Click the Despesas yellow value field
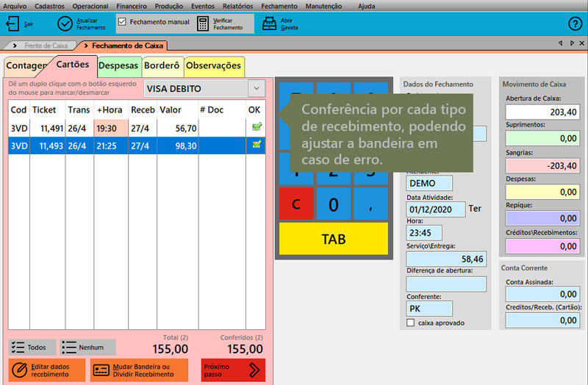Viewport: 588px width, 385px height. (542, 192)
